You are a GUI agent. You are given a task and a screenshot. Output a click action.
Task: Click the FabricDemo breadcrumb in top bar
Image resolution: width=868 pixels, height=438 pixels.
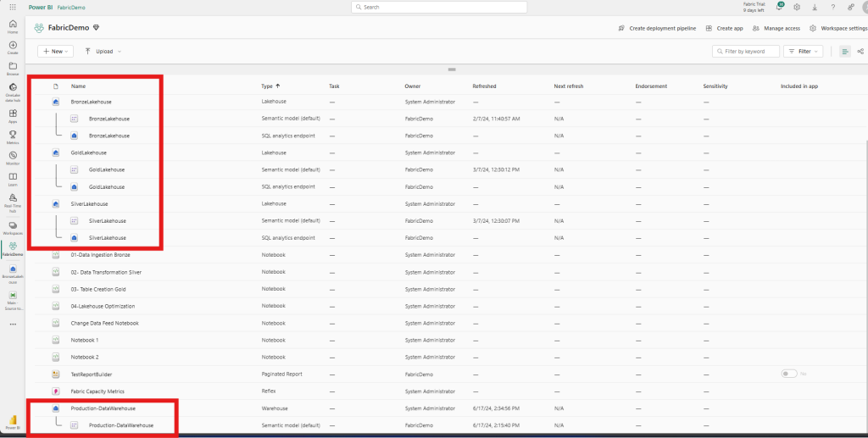point(71,8)
